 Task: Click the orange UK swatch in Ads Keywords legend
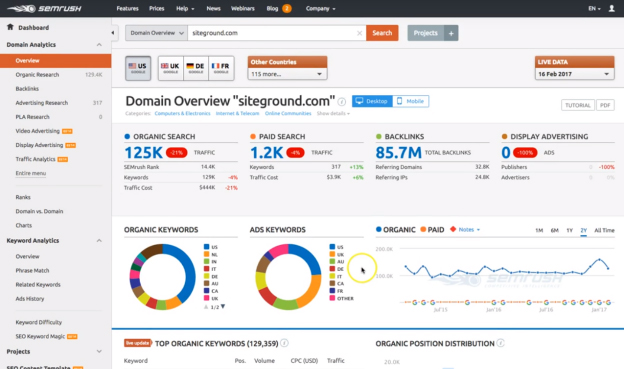tap(332, 254)
